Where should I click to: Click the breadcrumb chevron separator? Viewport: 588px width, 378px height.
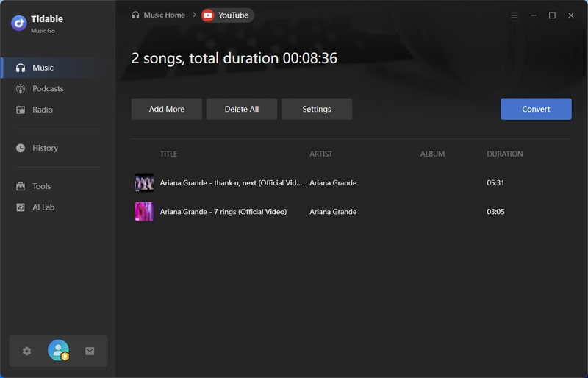(x=194, y=15)
